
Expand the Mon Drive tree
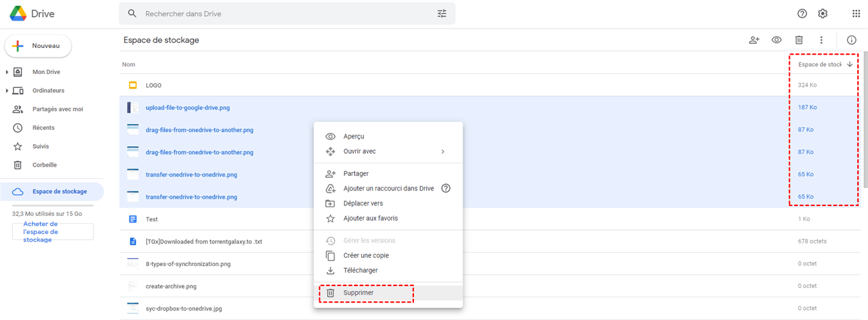pyautogui.click(x=7, y=72)
